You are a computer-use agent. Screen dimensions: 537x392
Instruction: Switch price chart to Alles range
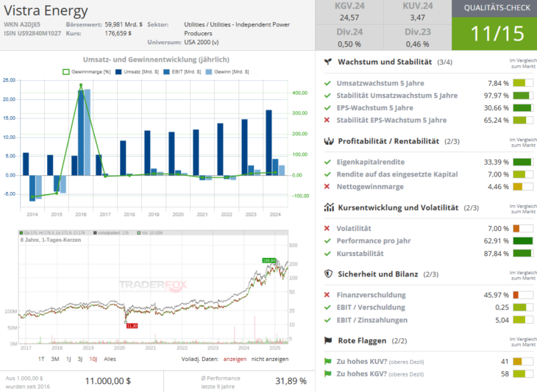(x=110, y=359)
